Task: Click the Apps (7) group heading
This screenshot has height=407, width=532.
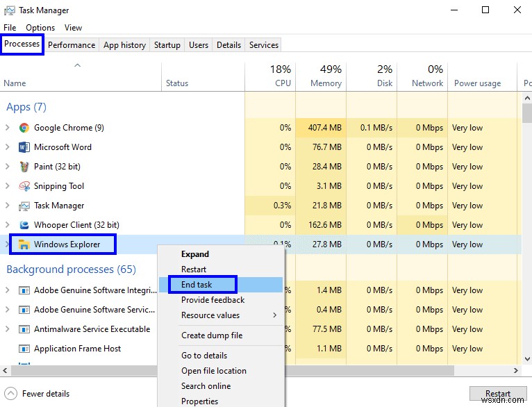Action: pos(26,107)
